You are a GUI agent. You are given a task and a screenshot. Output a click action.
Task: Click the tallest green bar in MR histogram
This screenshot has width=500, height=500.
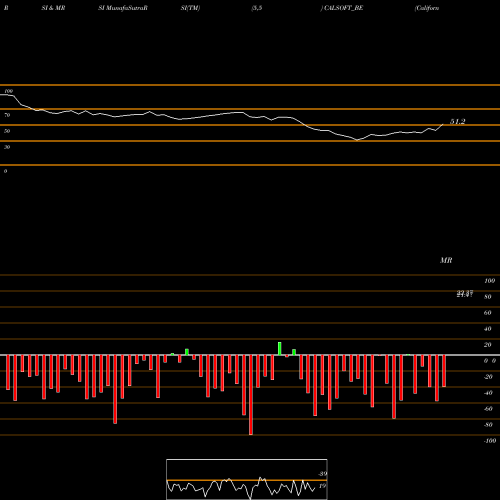click(280, 349)
